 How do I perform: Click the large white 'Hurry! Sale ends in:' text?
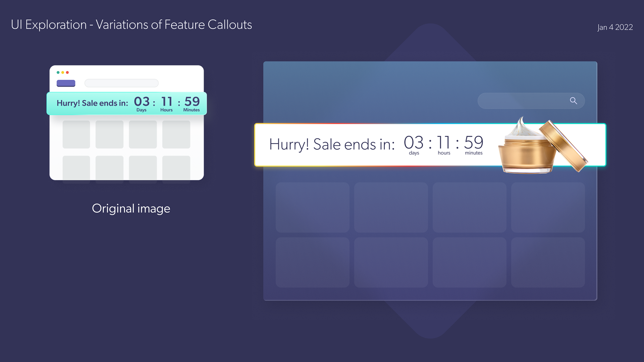click(x=332, y=144)
